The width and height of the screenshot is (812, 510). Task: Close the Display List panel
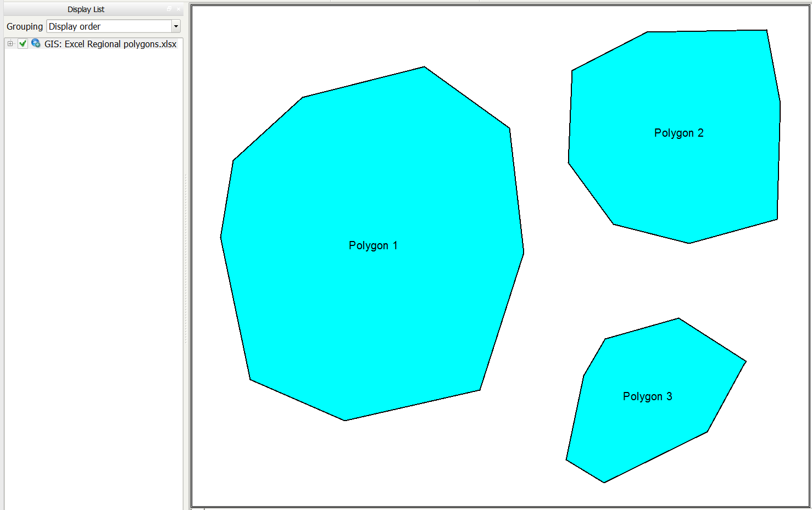coord(178,9)
